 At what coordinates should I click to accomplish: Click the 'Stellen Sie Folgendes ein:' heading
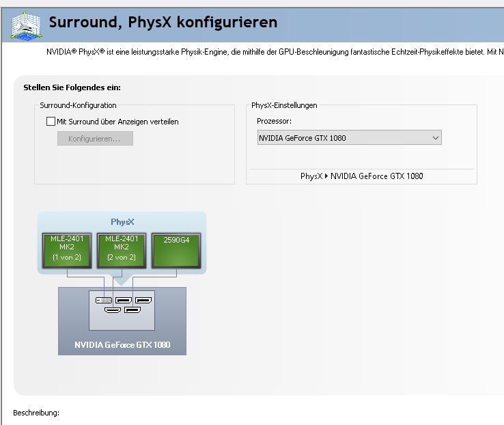point(72,87)
